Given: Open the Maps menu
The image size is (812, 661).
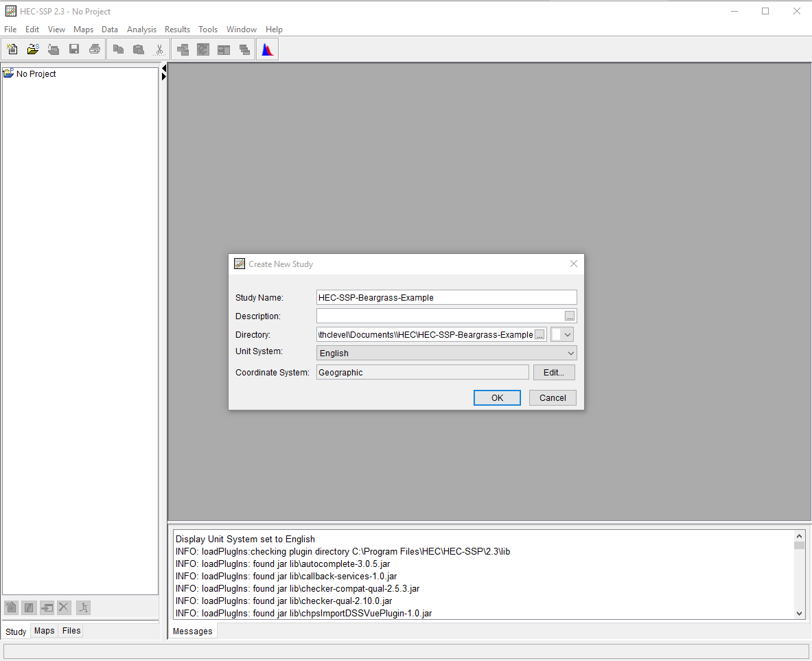Looking at the screenshot, I should pos(83,30).
